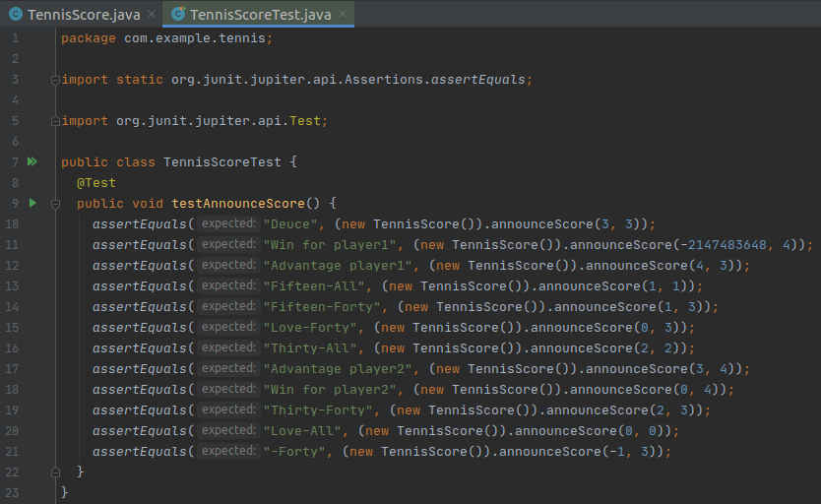Screen dimensions: 821x504
Task: Click the expected hint on the Deuce line
Action: (228, 223)
